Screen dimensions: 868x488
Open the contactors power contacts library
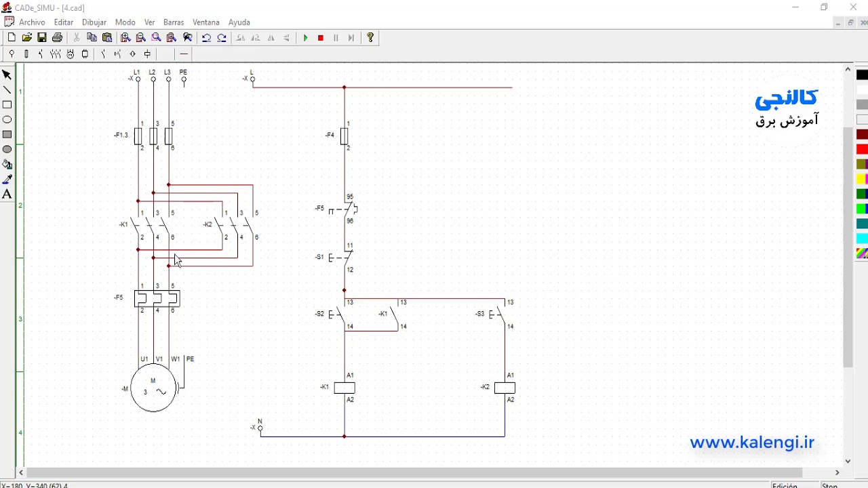56,54
